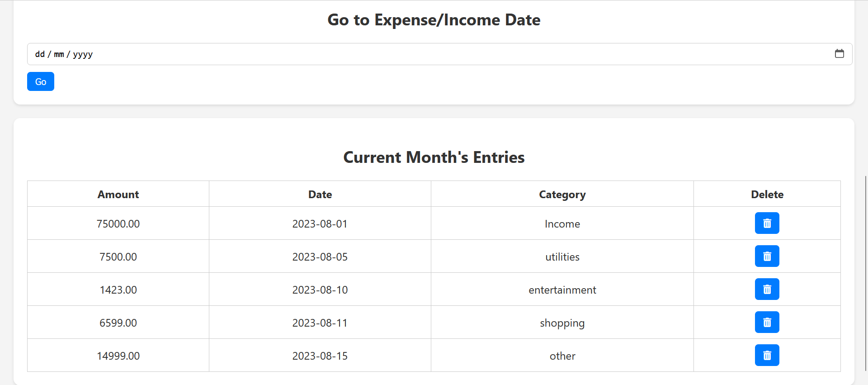The image size is (868, 385).
Task: Click the shopping category cell
Action: coord(562,323)
